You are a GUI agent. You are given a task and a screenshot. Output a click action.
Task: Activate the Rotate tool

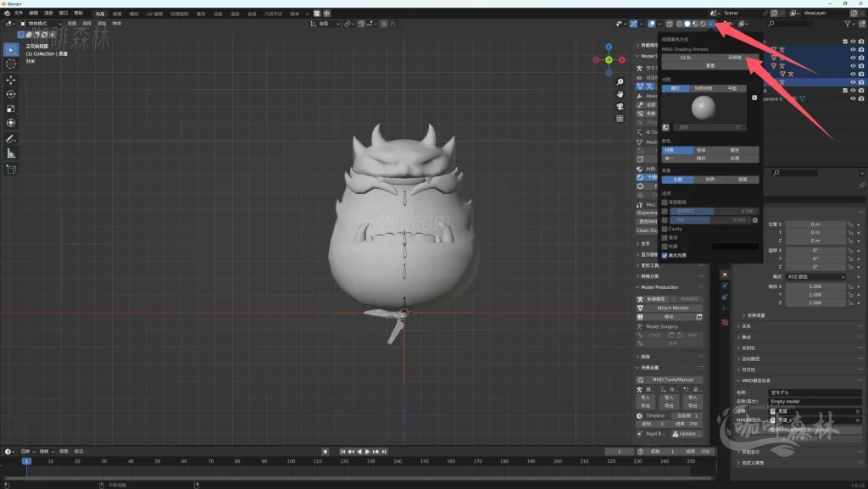[11, 94]
